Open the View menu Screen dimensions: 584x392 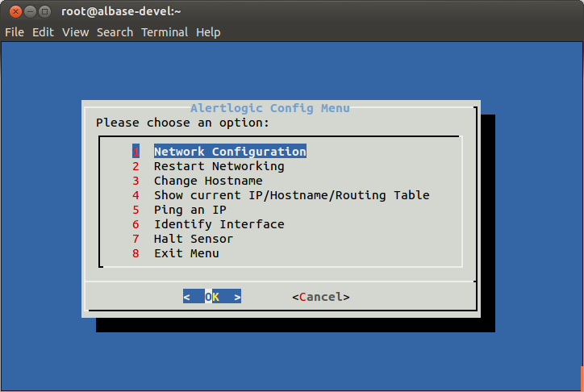pyautogui.click(x=75, y=32)
